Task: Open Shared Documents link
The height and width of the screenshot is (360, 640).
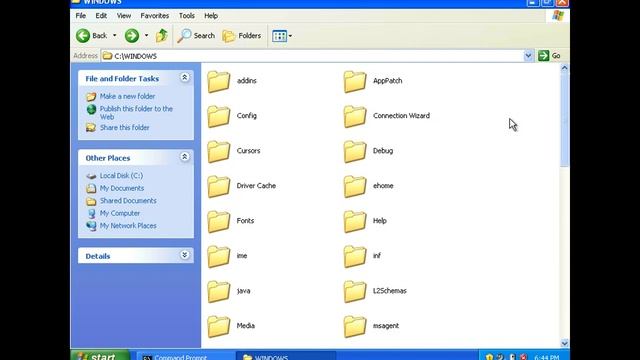Action: [x=128, y=201]
